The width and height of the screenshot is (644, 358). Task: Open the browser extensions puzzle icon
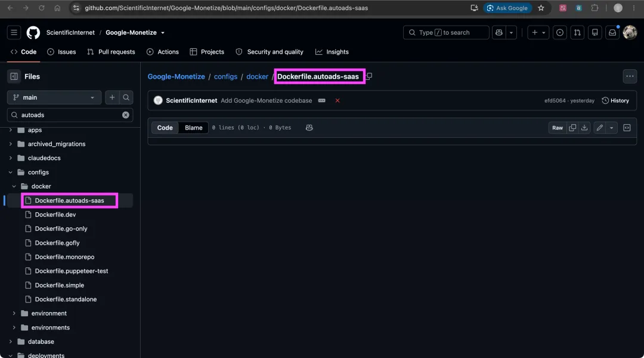[595, 8]
